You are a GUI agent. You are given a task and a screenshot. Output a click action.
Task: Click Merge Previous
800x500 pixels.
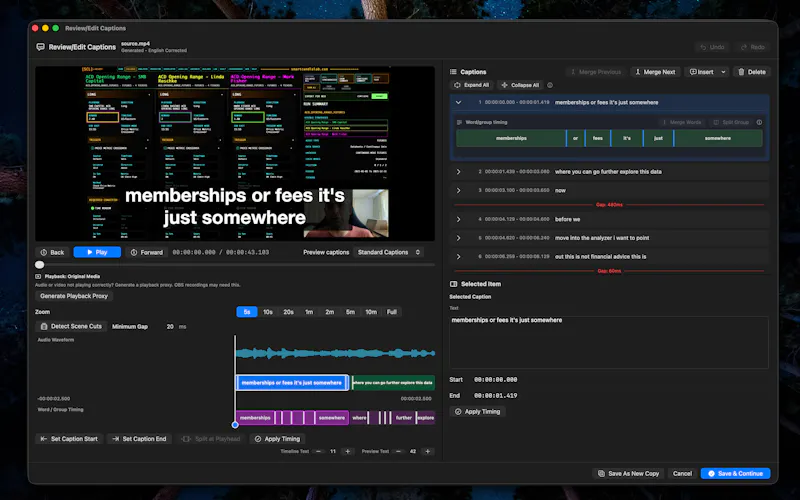(x=595, y=72)
